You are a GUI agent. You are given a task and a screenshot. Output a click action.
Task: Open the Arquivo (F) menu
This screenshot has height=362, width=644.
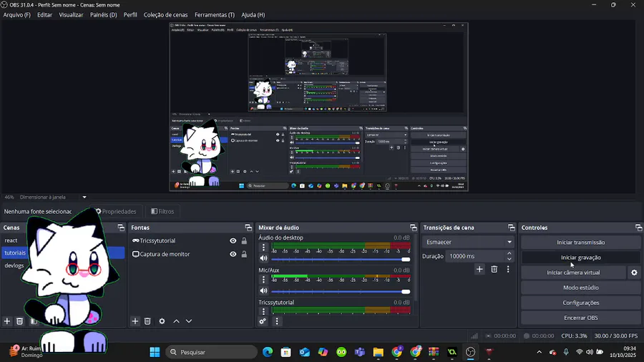point(17,15)
